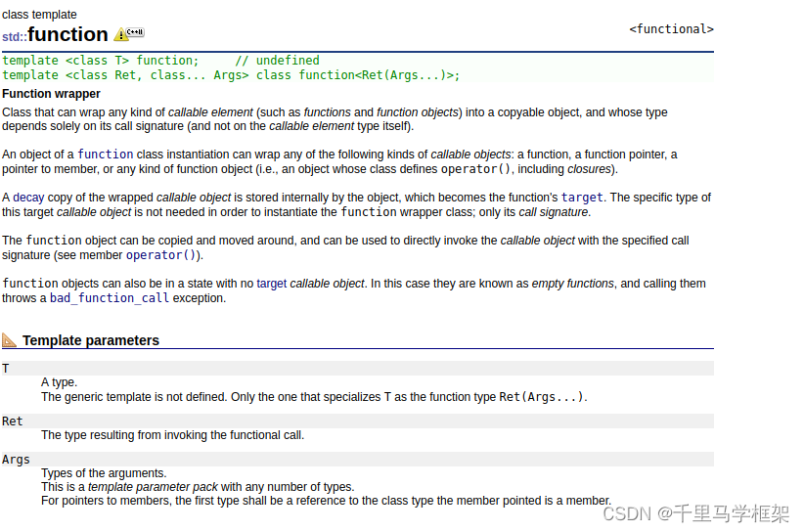804x532 pixels.
Task: Click the 'Function wrapper' bold heading
Action: 51,94
